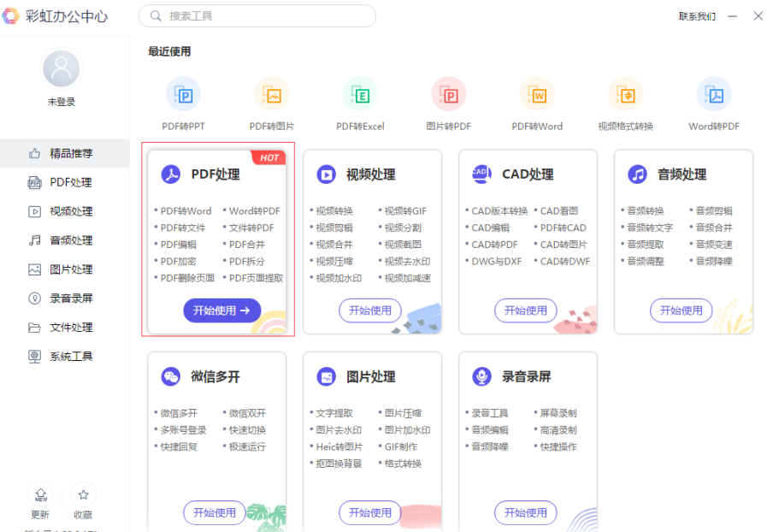The image size is (767, 532).
Task: Click 开始使用 button on 视频处理 card
Action: click(x=370, y=310)
